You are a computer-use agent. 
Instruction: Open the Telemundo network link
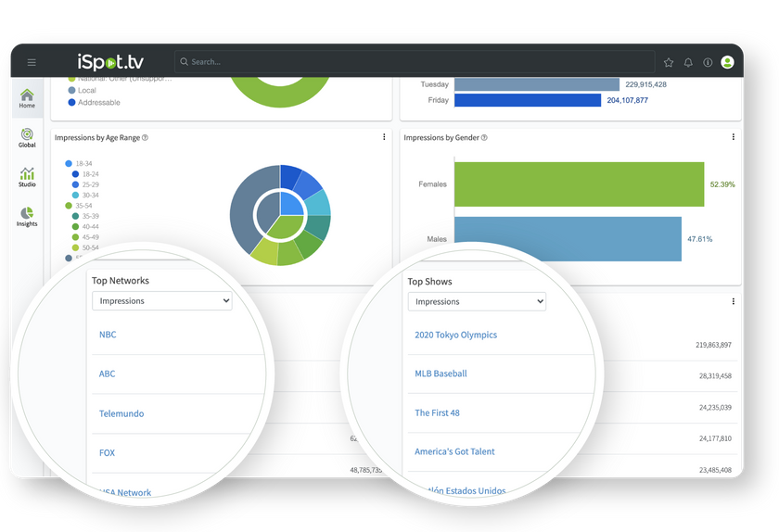[121, 414]
